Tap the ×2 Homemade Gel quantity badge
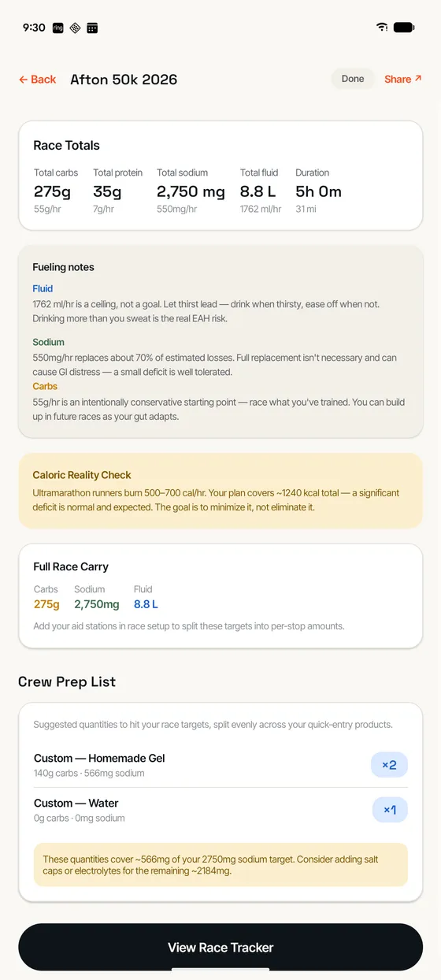The image size is (441, 980). coord(389,765)
